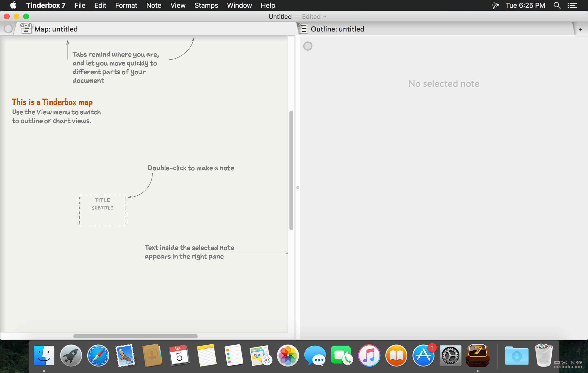Open FaceTime from the Dock

coord(342,356)
